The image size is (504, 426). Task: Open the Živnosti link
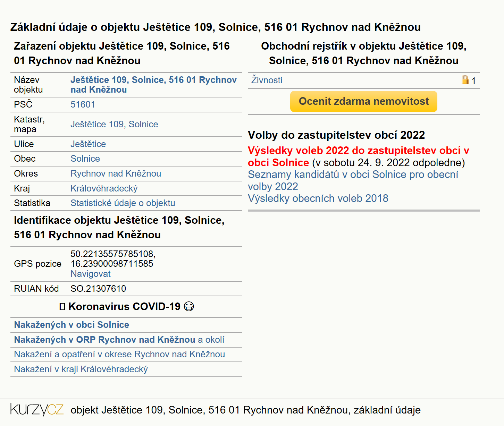pos(267,80)
